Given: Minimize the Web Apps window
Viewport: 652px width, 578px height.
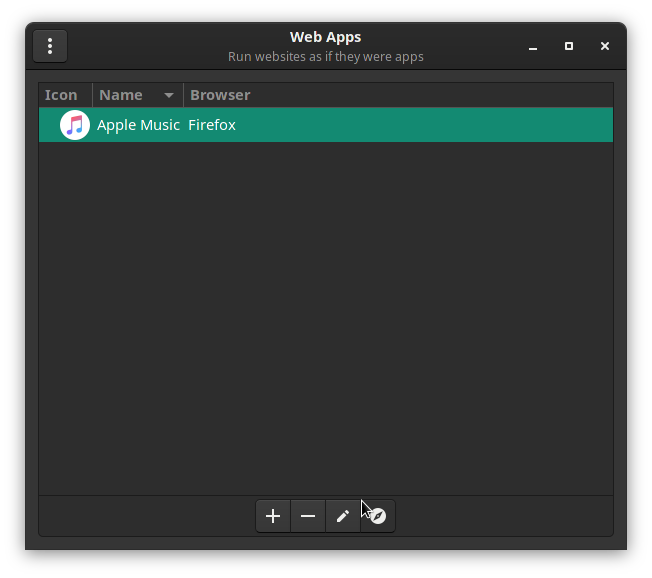Looking at the screenshot, I should pos(533,46).
